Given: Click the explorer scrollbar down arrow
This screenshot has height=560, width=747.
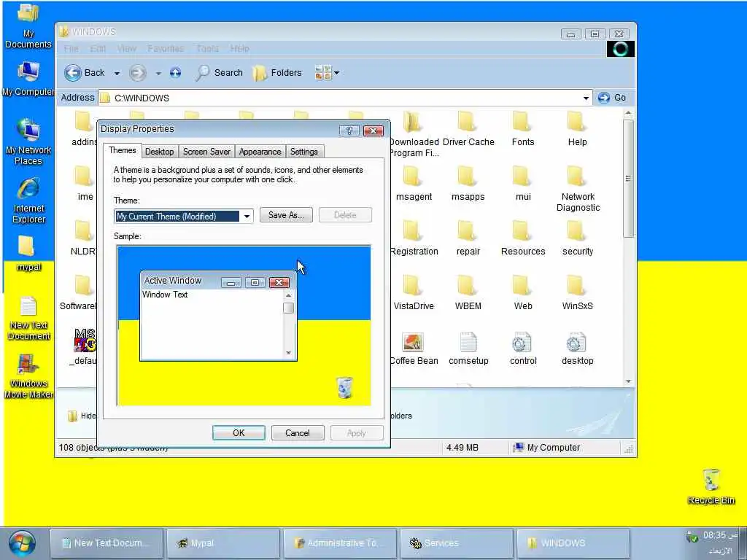Looking at the screenshot, I should 628,381.
